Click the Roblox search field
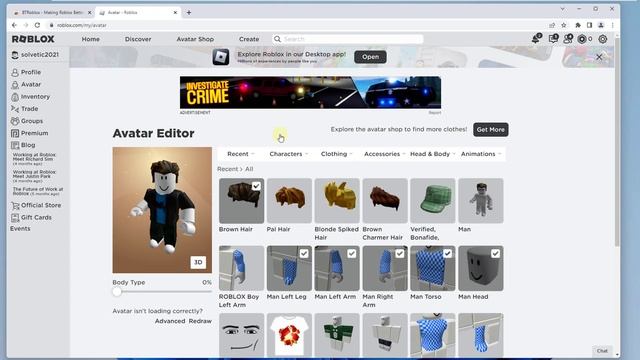 click(x=348, y=39)
